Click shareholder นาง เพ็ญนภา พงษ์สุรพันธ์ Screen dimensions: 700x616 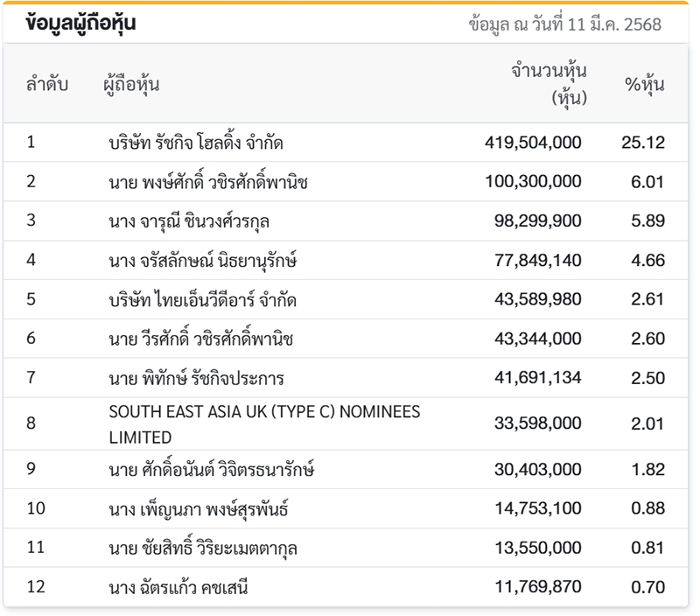[x=199, y=509]
